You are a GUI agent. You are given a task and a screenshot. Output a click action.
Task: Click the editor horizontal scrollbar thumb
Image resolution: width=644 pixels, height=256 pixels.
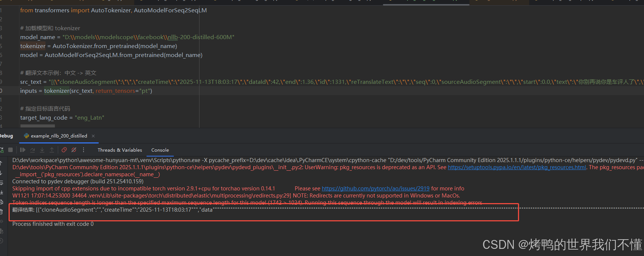37,126
